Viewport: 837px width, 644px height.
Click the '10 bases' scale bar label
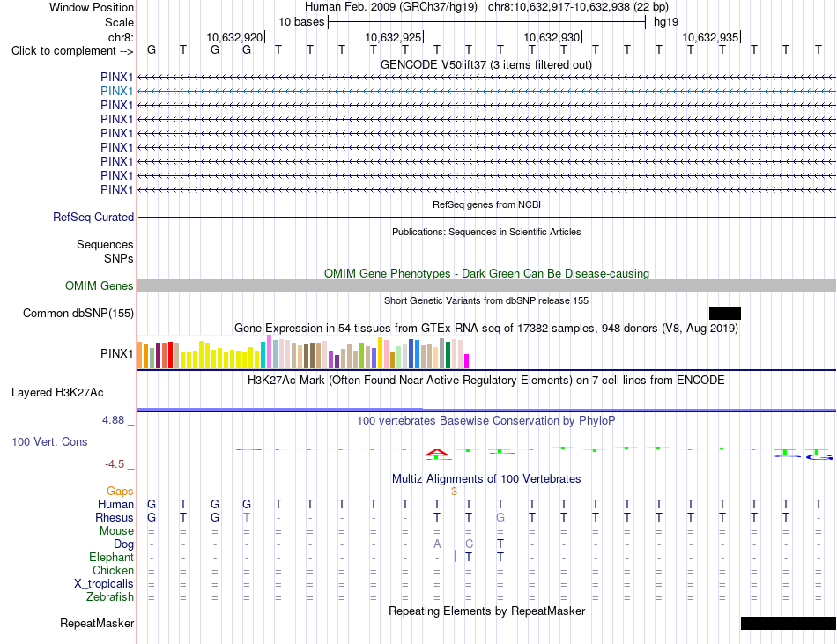tap(301, 22)
